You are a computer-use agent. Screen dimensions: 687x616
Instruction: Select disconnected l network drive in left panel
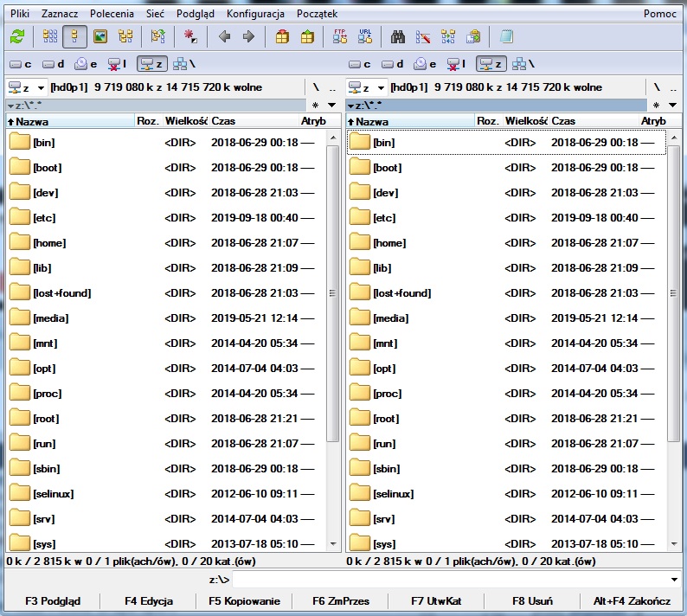[x=117, y=64]
